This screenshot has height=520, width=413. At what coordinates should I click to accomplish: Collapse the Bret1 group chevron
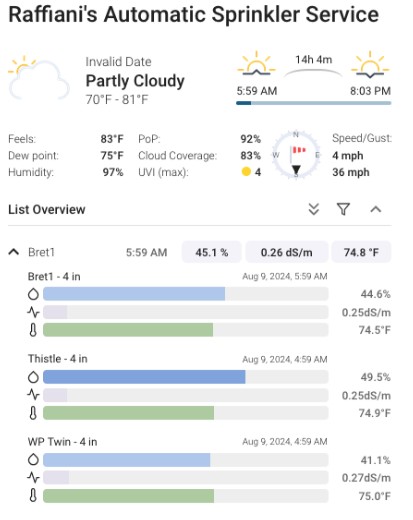14,252
